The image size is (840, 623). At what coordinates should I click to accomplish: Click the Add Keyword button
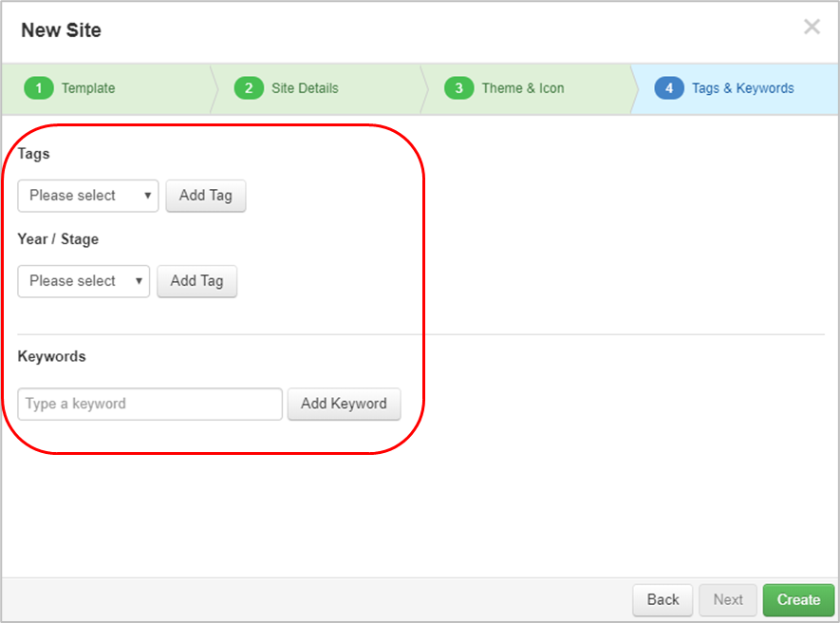click(x=344, y=404)
